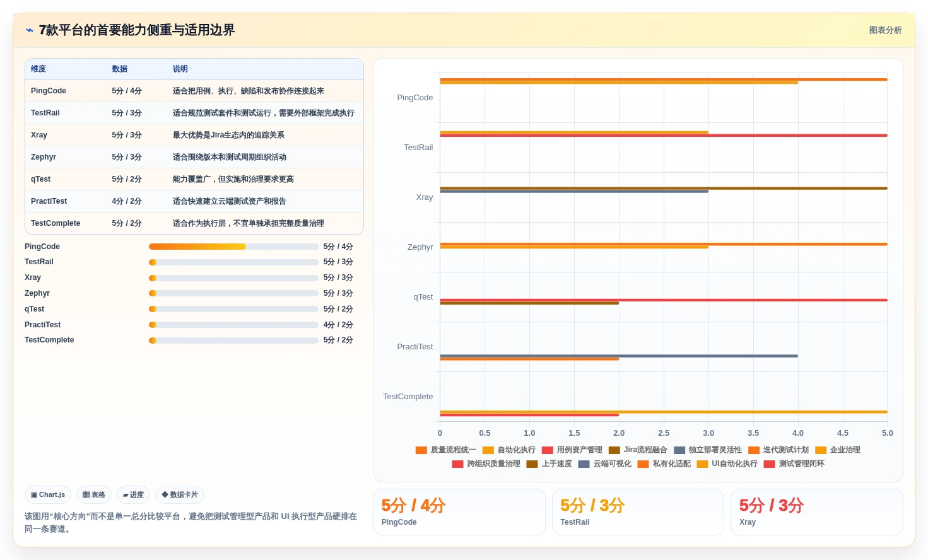Click the 说明 column header
Viewport: 928px width, 560px height.
pos(180,69)
